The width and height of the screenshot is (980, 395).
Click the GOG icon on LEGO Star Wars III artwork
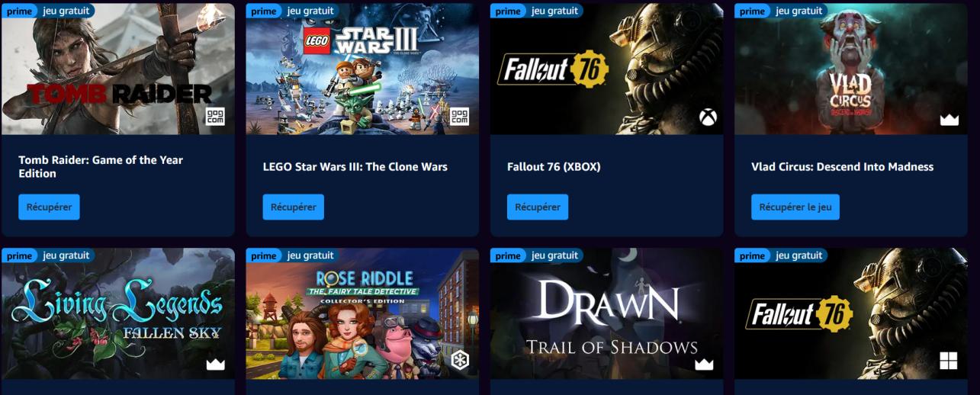pos(460,117)
